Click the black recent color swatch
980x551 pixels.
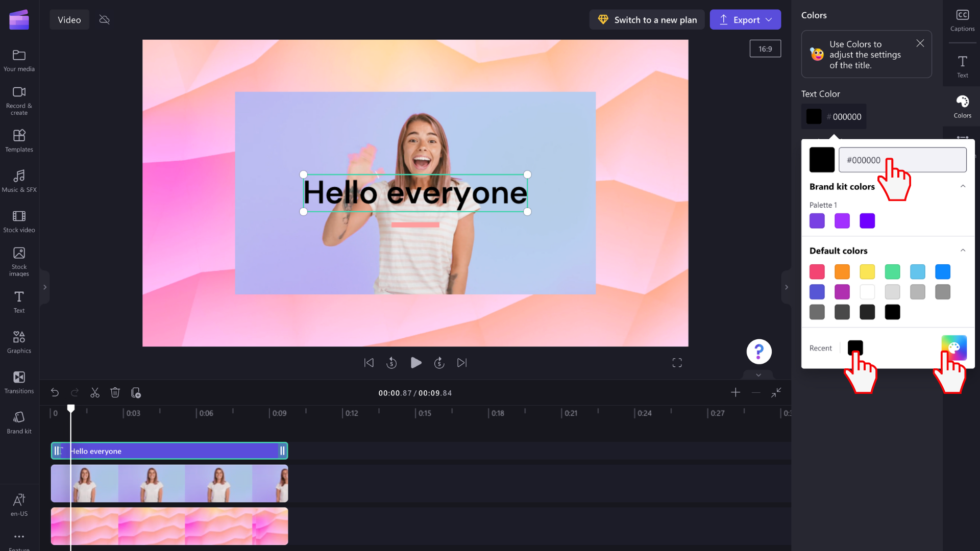point(855,347)
